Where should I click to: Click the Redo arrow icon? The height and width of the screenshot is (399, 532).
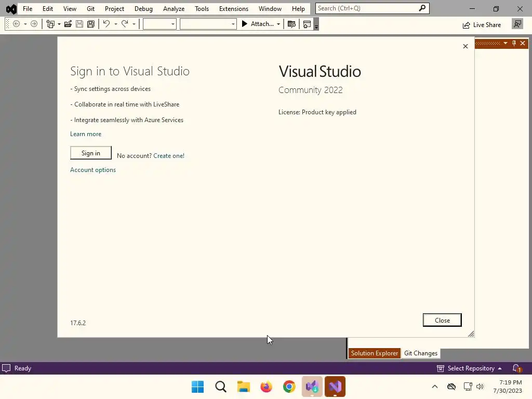(x=125, y=24)
